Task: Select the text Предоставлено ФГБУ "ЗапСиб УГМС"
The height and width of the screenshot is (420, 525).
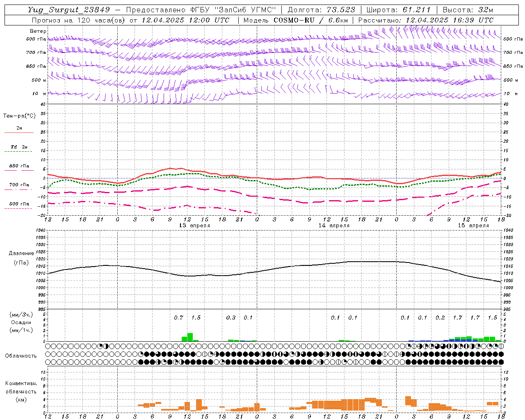Action: (x=201, y=10)
